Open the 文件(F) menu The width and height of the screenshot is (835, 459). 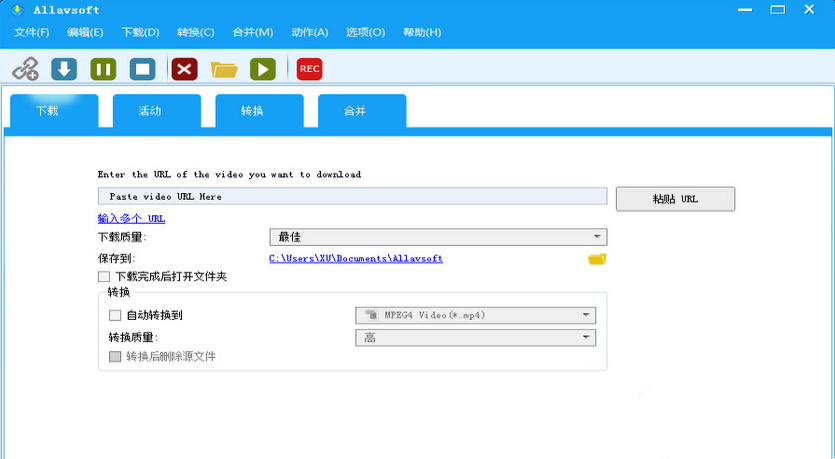(x=31, y=32)
